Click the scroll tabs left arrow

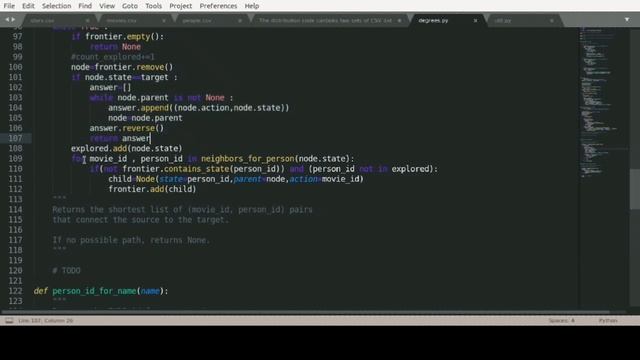7,19
